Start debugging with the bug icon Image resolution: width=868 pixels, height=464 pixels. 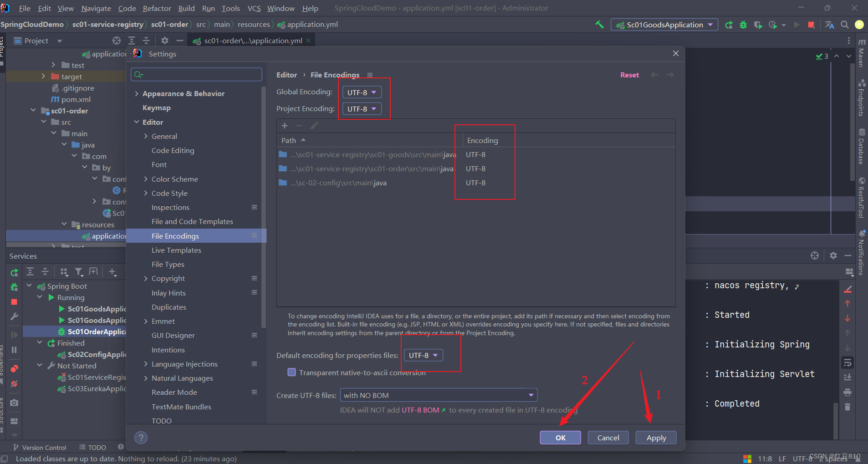click(743, 25)
